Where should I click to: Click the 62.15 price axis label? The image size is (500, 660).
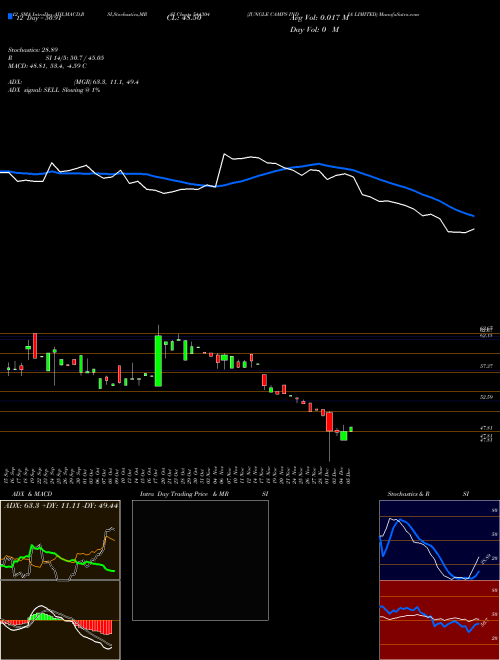(x=487, y=336)
